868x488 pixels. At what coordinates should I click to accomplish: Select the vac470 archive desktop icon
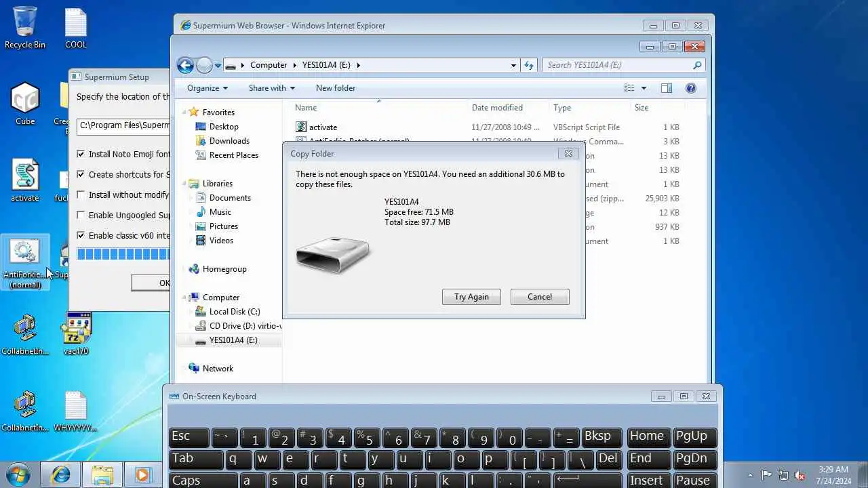click(76, 333)
